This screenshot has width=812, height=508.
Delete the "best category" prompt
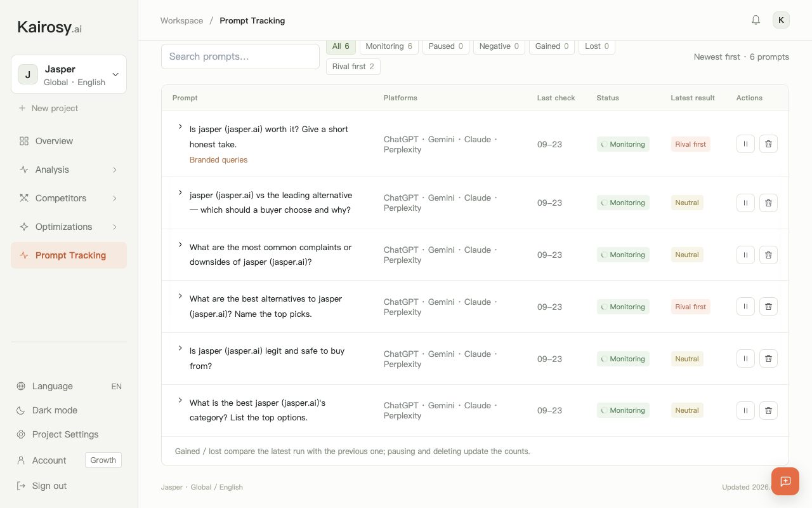coord(768,410)
